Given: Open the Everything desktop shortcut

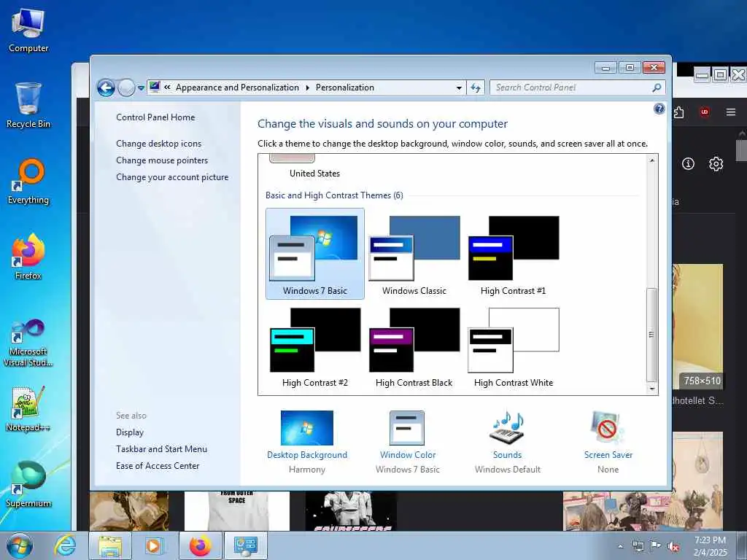Looking at the screenshot, I should tap(28, 182).
